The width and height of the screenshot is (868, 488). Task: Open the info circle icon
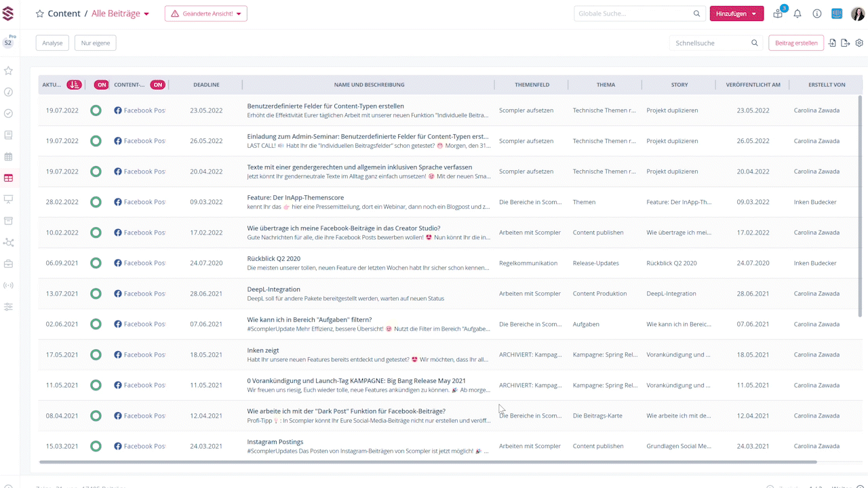point(816,14)
